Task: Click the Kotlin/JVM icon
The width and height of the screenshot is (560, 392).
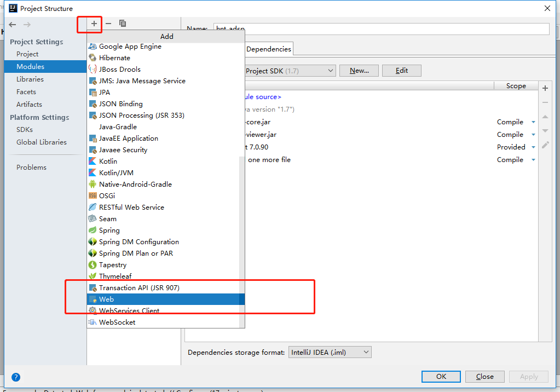Action: pyautogui.click(x=93, y=172)
